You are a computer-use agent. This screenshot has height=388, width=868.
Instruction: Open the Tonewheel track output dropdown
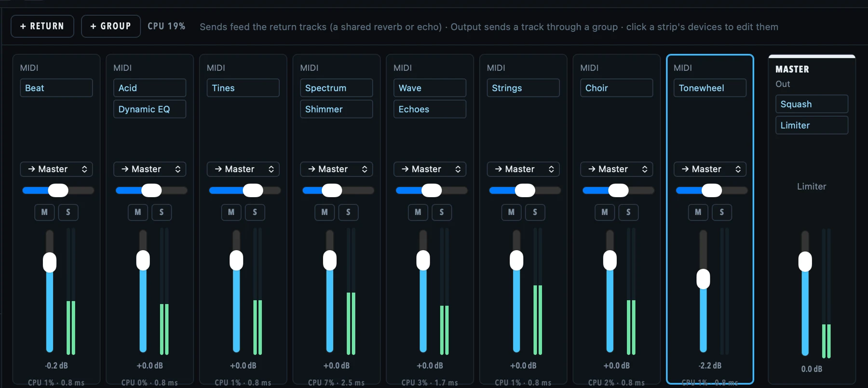click(710, 169)
